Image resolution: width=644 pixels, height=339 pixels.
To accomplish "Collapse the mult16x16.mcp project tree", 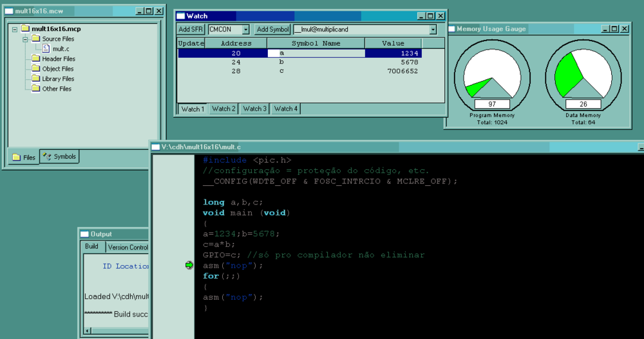I will tap(14, 29).
